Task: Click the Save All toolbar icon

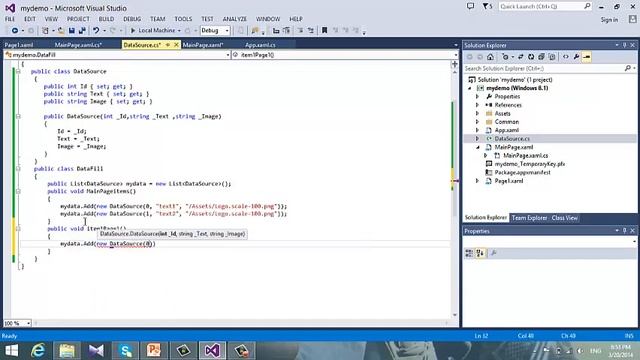Action: (x=82, y=31)
